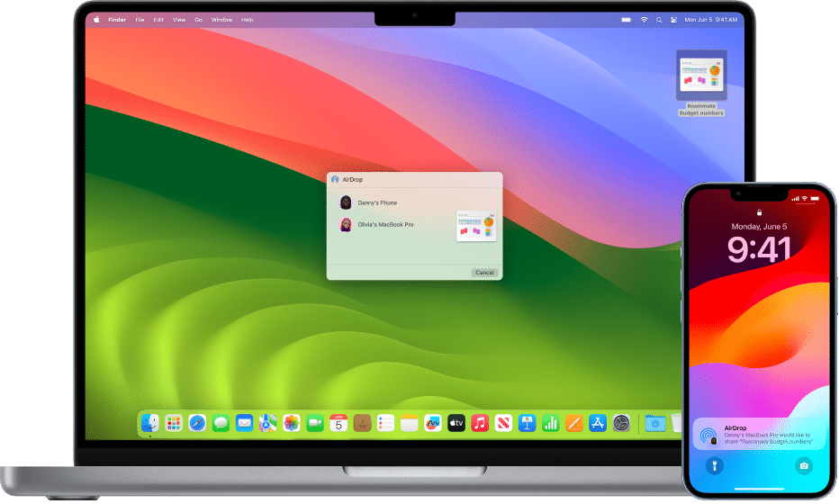
Task: Open the Help menu
Action: (248, 20)
